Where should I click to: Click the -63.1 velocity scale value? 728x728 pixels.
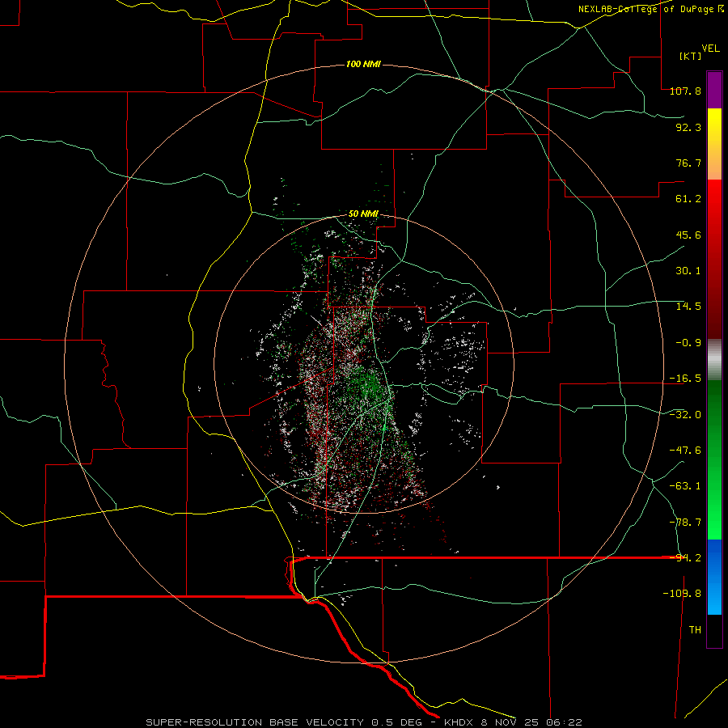click(x=685, y=486)
